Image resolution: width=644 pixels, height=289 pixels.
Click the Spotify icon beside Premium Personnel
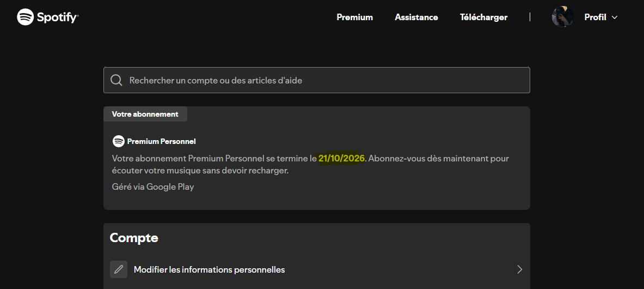118,141
